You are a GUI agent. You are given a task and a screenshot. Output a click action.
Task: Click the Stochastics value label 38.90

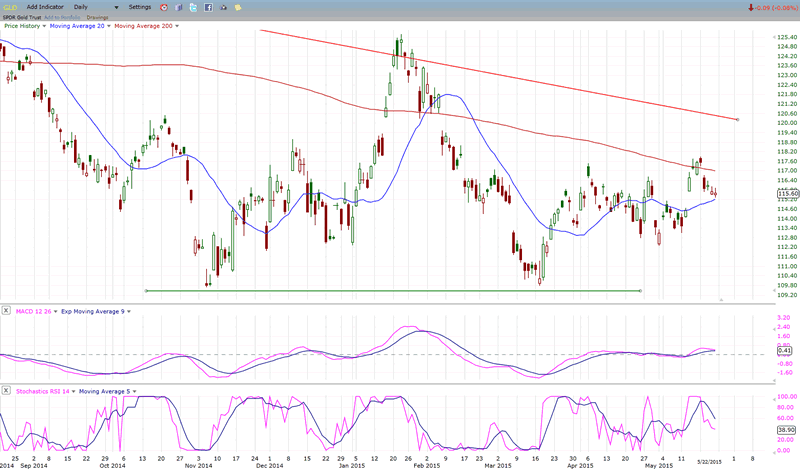pyautogui.click(x=786, y=430)
